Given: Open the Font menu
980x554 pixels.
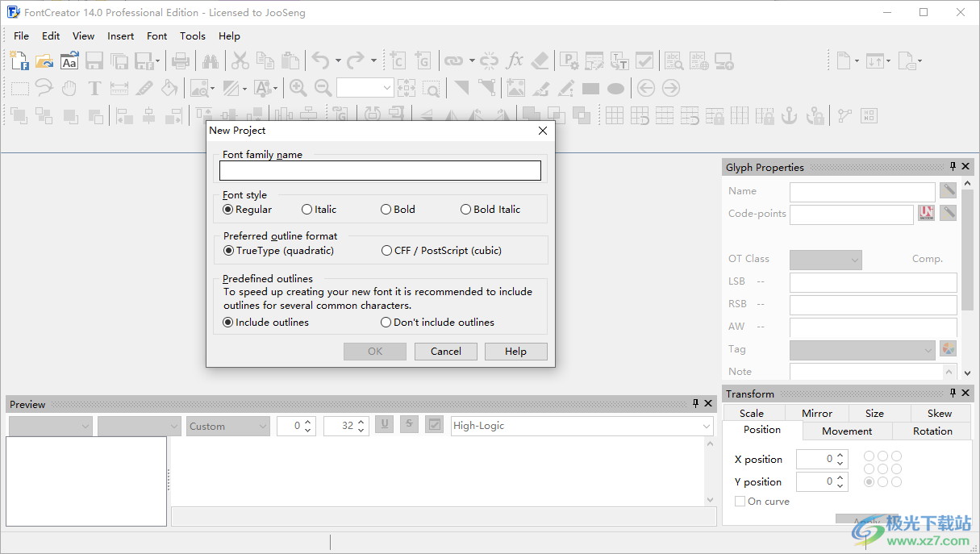Looking at the screenshot, I should click(x=156, y=35).
